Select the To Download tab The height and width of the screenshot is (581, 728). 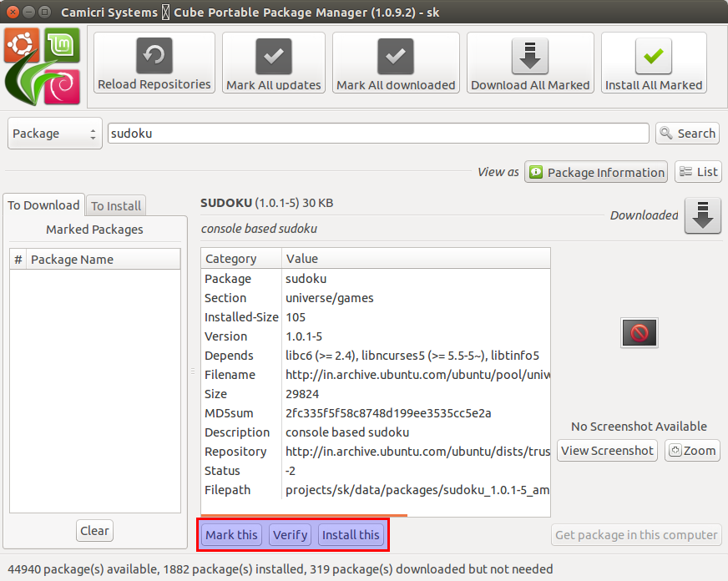coord(43,205)
